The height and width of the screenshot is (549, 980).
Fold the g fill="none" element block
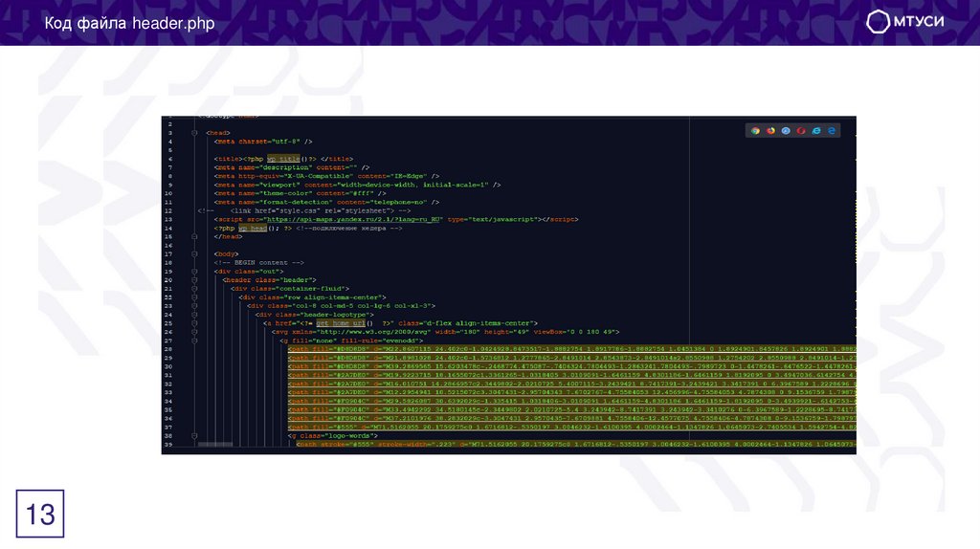point(194,341)
